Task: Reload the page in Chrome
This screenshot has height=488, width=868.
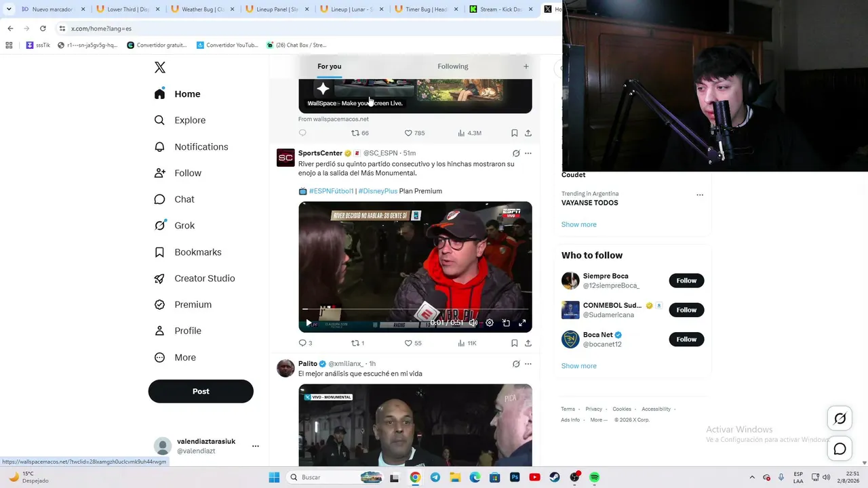Action: 43,28
